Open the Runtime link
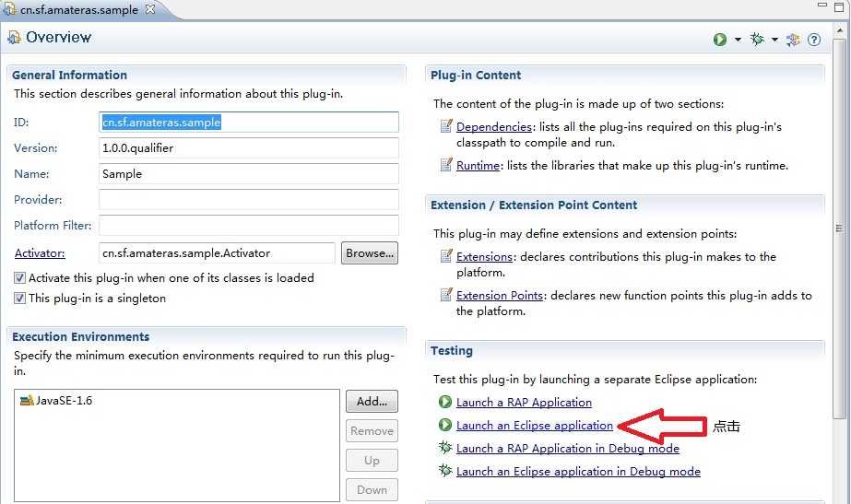This screenshot has width=851, height=504. point(478,166)
